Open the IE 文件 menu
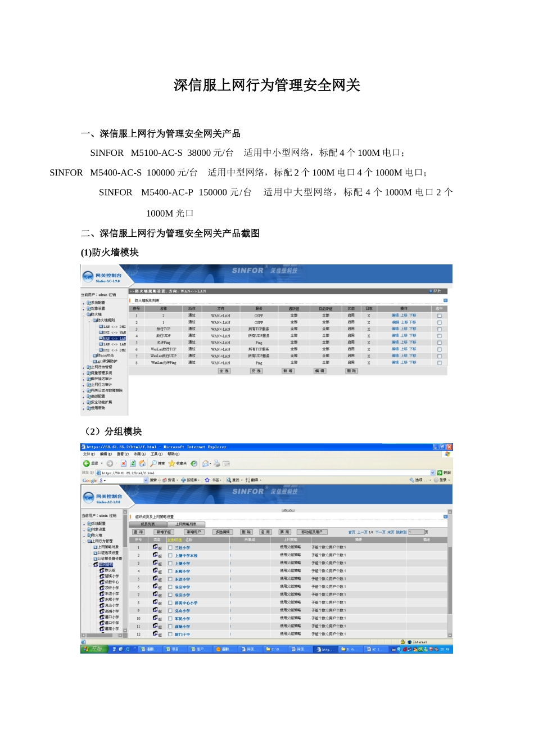This screenshot has height=756, width=534. (89, 454)
